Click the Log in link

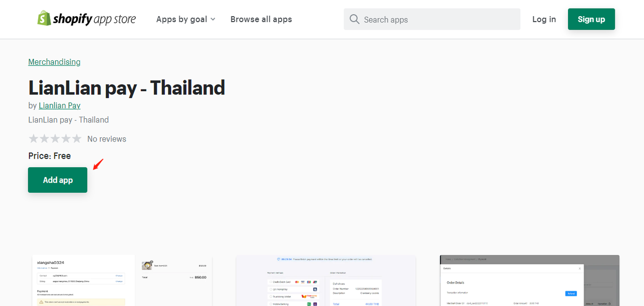pos(544,19)
